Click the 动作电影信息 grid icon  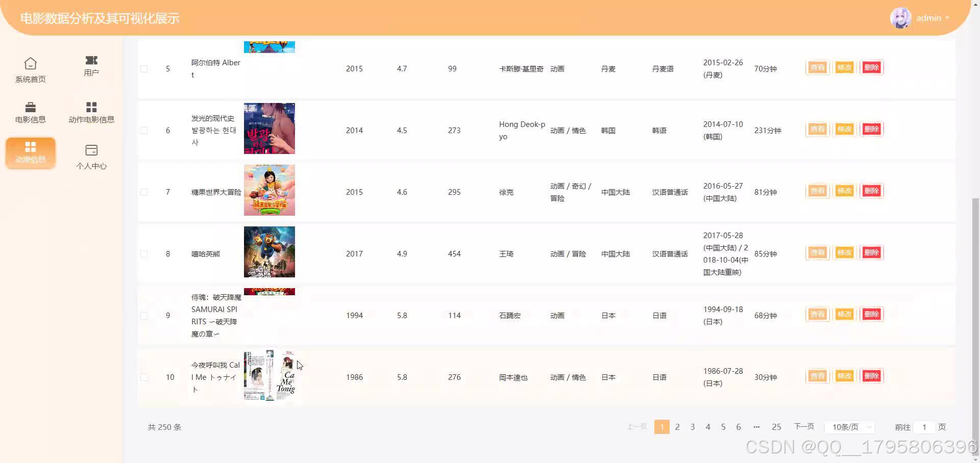[x=91, y=106]
